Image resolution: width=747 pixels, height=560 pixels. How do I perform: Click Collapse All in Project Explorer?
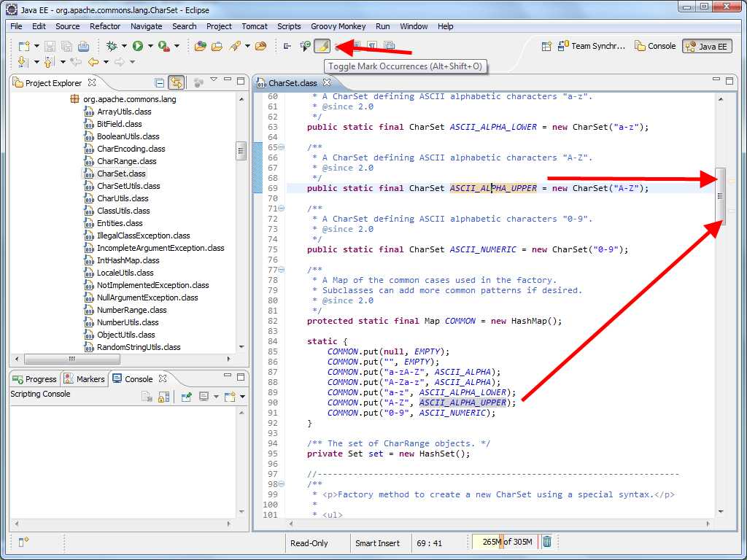(x=160, y=83)
